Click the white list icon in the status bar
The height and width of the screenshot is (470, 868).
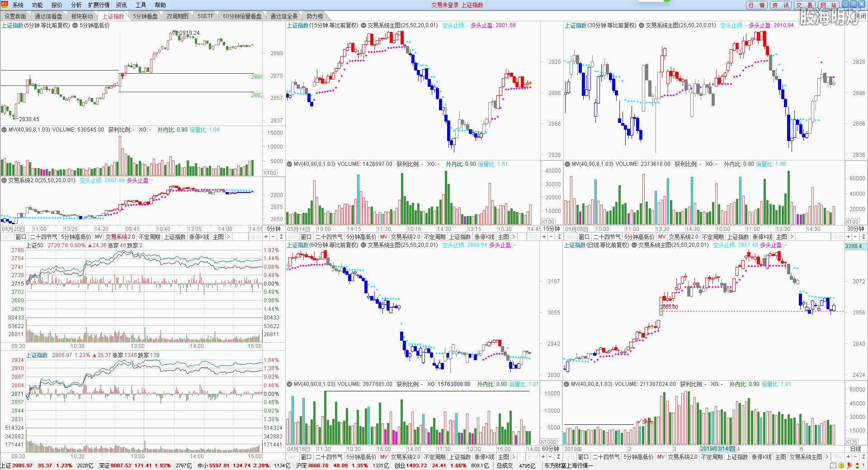click(x=833, y=465)
